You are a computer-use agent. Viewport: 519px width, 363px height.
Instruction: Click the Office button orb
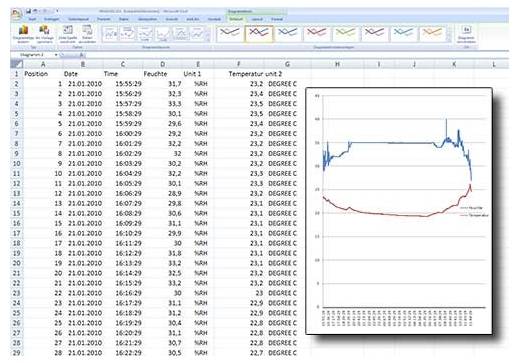click(x=16, y=14)
